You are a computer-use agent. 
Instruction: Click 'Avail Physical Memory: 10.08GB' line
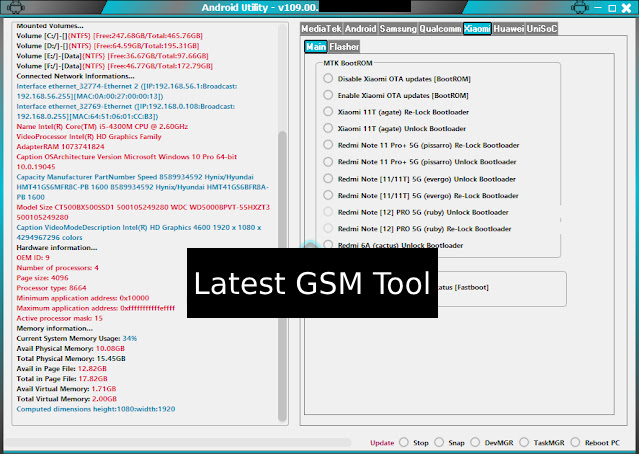(x=71, y=349)
